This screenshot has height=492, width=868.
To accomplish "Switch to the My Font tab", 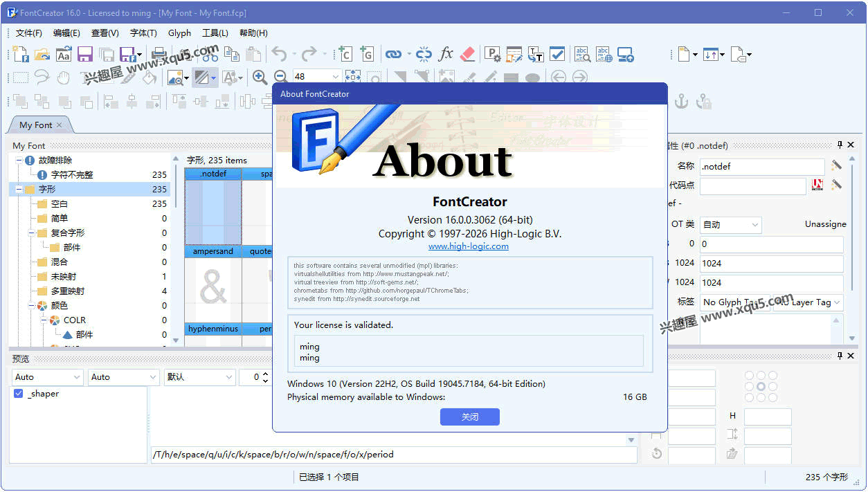I will pyautogui.click(x=36, y=125).
